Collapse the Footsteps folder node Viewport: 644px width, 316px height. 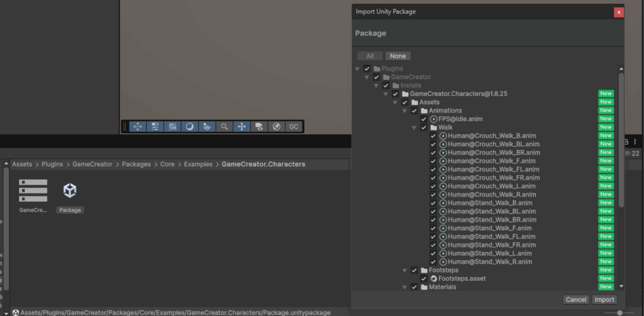point(404,270)
